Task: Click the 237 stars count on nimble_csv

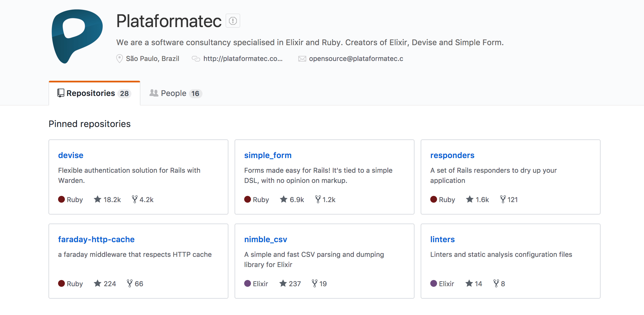Action: click(295, 284)
